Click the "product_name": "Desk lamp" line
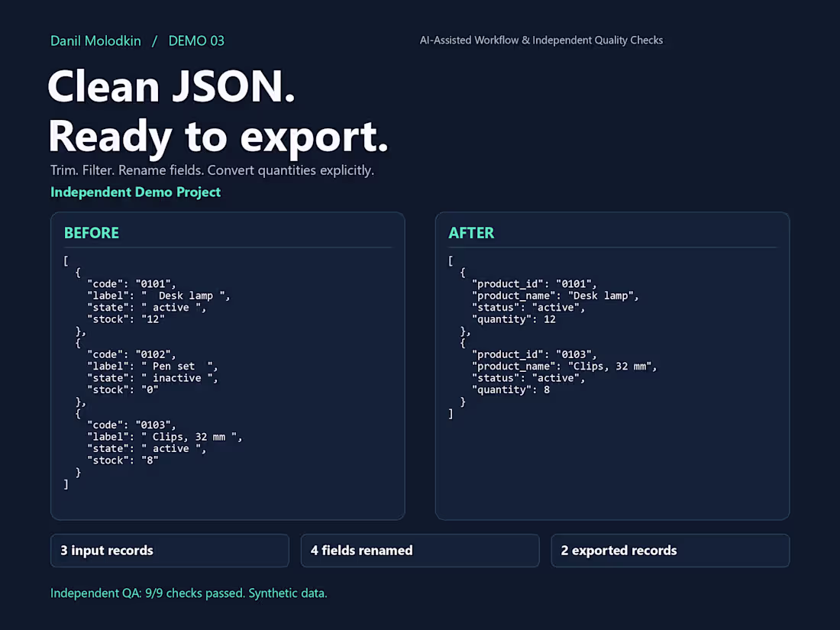The image size is (840, 630). [555, 296]
